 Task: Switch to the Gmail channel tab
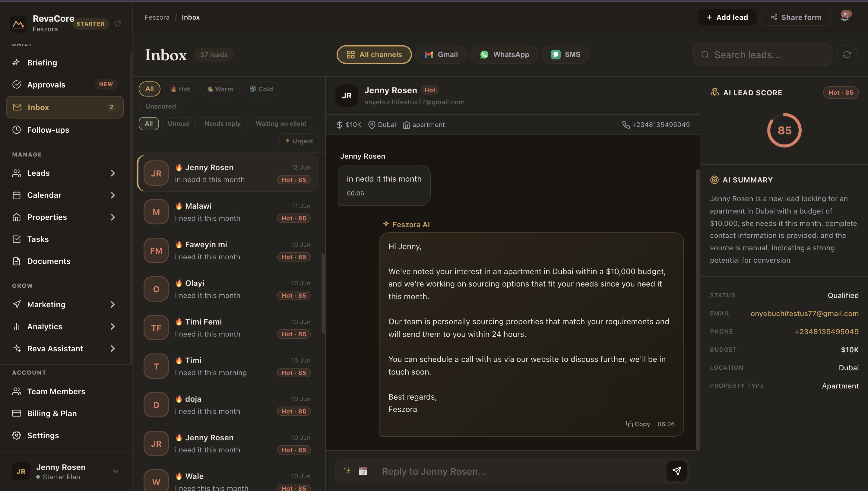coord(441,55)
